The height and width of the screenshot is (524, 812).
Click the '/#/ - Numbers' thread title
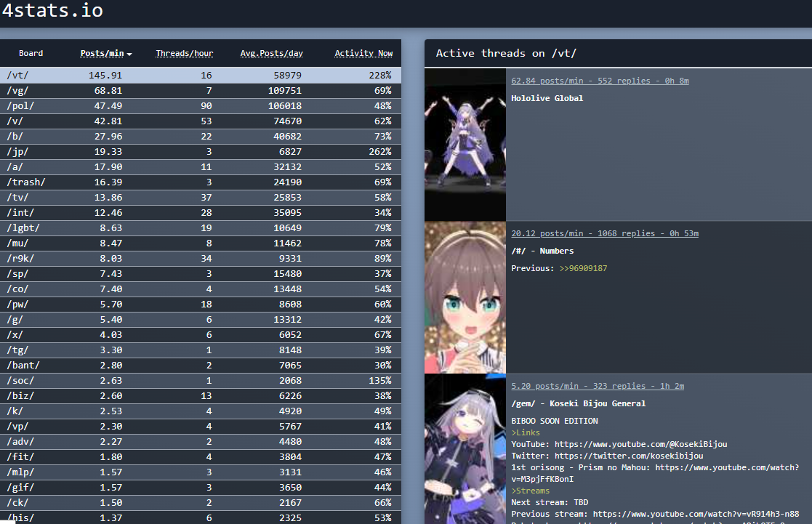(542, 251)
